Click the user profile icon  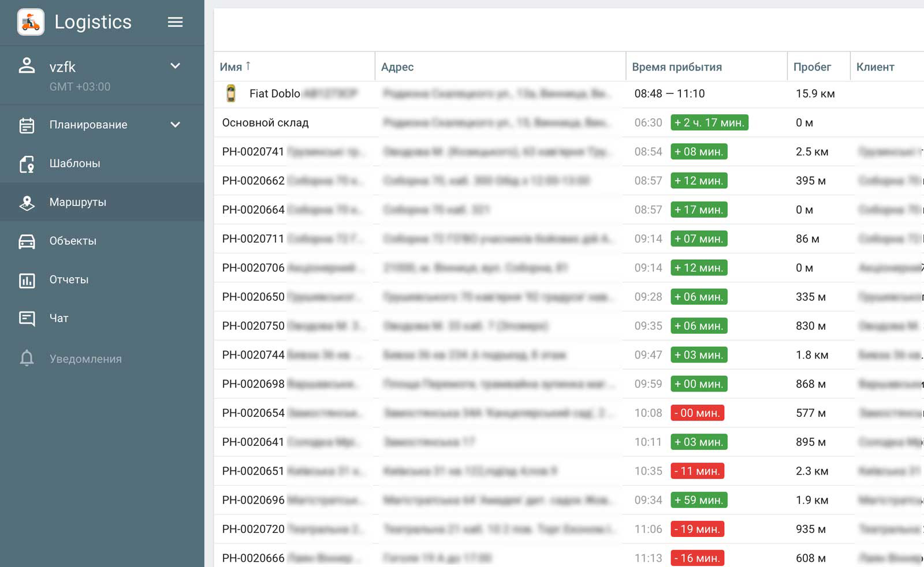coord(27,65)
